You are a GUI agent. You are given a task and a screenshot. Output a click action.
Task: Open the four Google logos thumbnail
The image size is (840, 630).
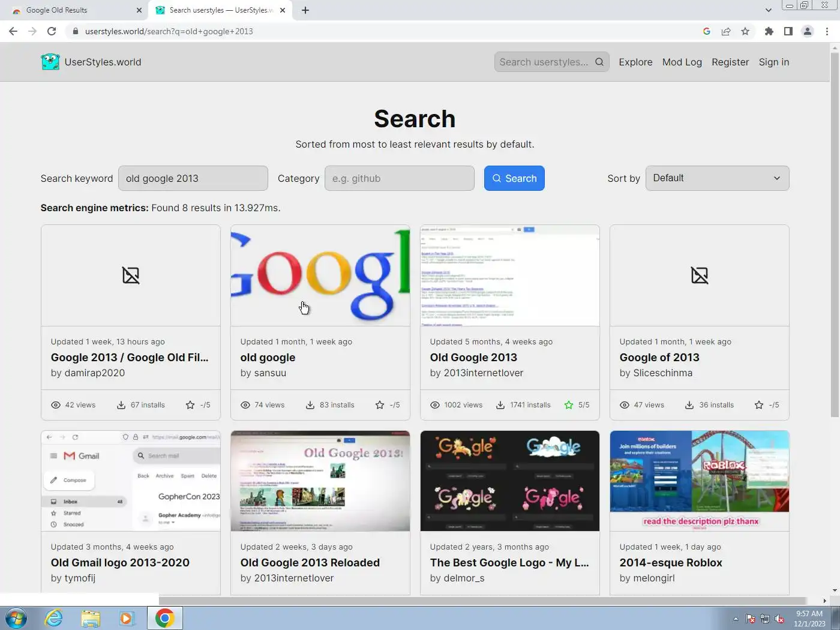click(x=510, y=481)
